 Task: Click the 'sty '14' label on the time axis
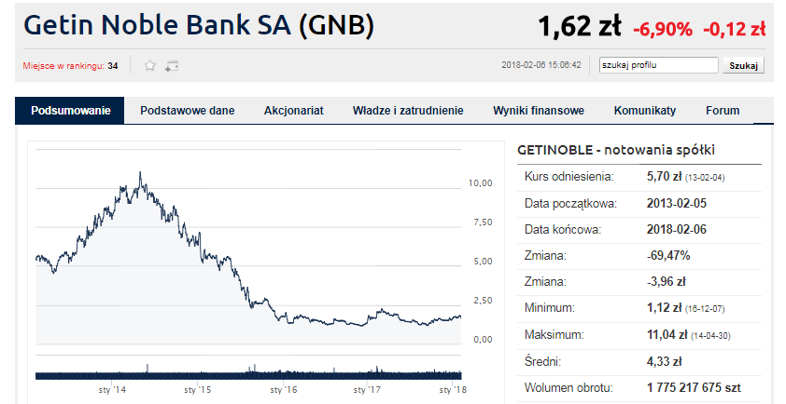pos(113,388)
